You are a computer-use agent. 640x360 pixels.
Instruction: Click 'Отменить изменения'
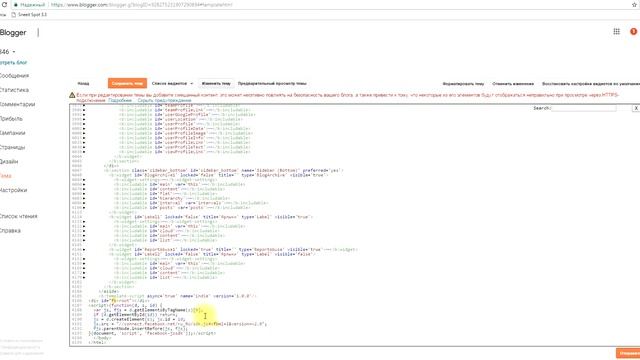[513, 84]
